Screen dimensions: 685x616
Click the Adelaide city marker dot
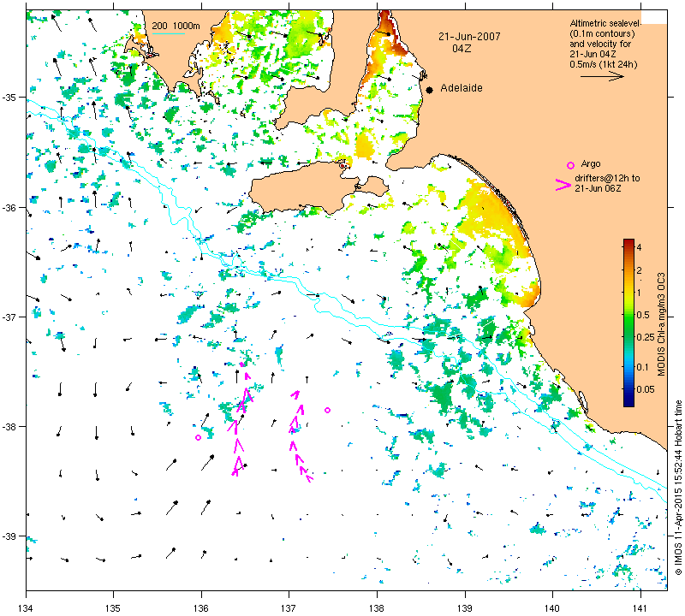point(430,90)
